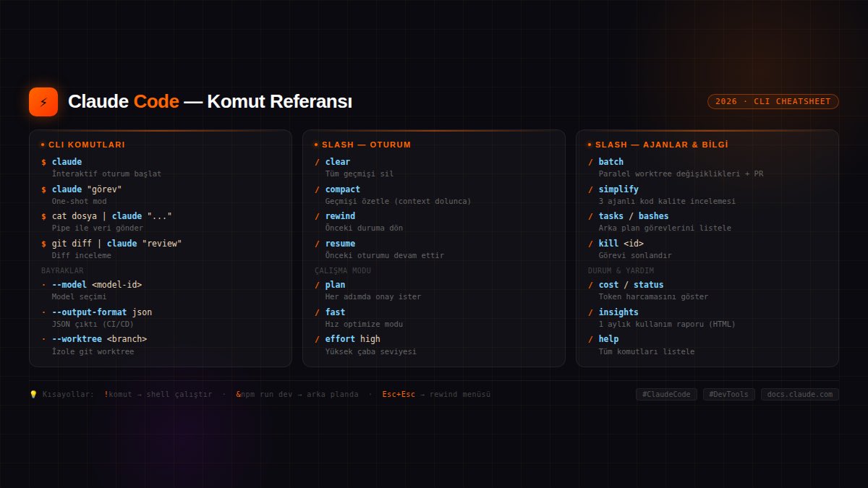Click the "2026 · CLI CHEATSHEET" badge

(x=773, y=101)
